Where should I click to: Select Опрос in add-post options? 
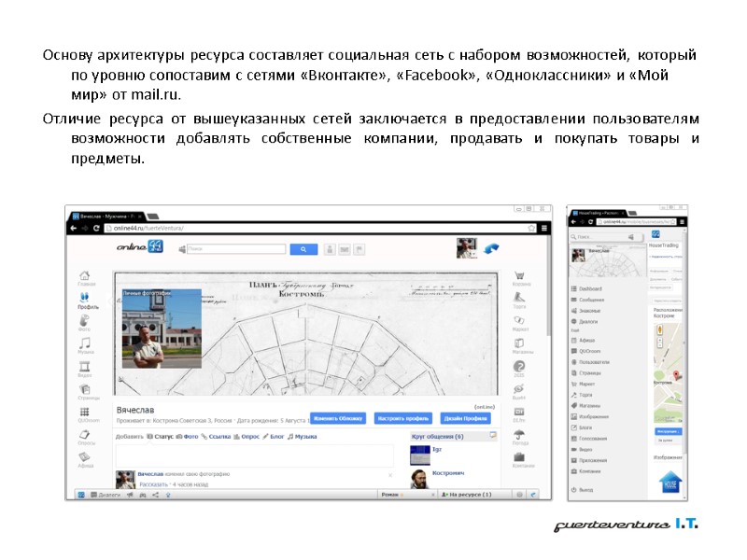(x=247, y=436)
